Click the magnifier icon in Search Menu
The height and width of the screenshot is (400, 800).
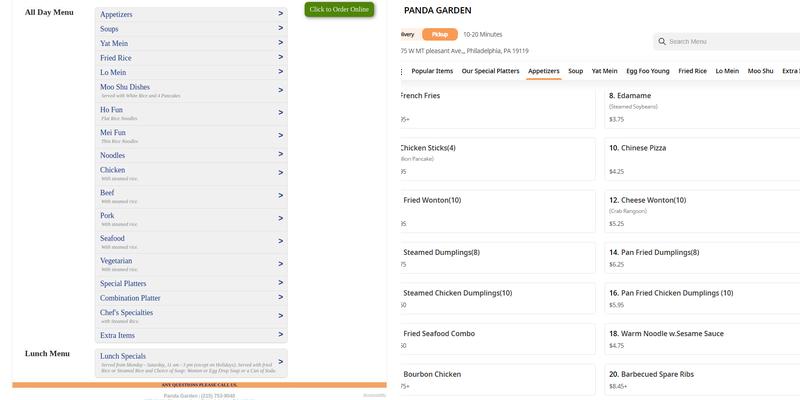(662, 42)
